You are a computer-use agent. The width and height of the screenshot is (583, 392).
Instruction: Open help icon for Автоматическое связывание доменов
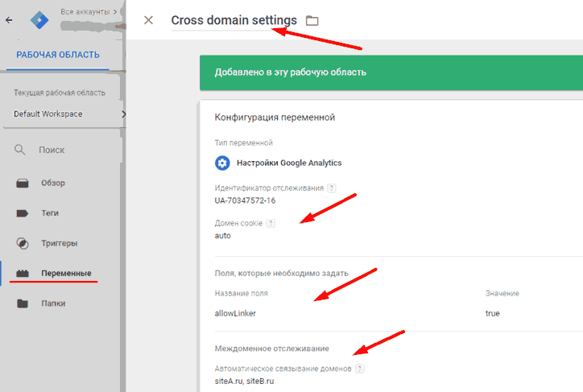coord(359,369)
